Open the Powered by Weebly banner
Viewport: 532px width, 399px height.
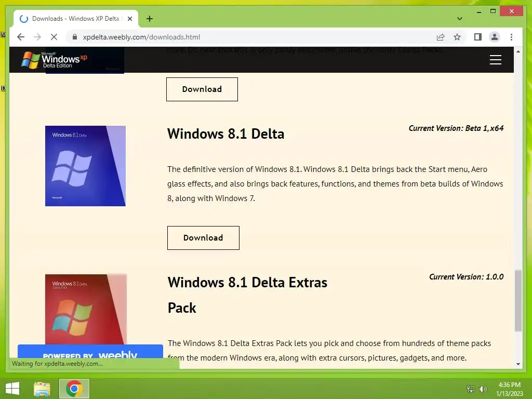pyautogui.click(x=90, y=352)
